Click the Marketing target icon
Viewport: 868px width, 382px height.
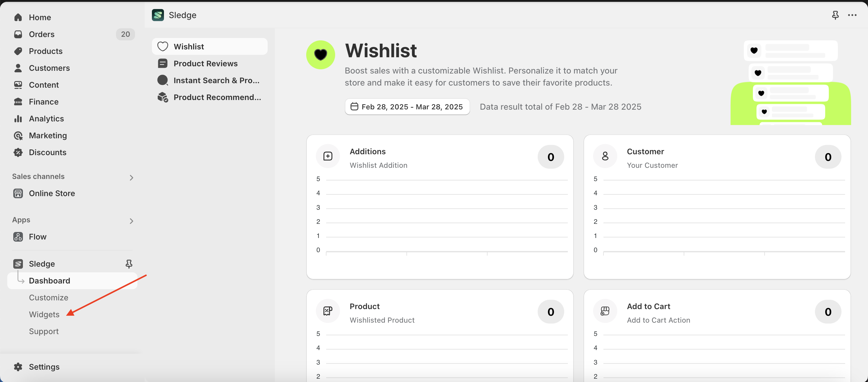[18, 136]
